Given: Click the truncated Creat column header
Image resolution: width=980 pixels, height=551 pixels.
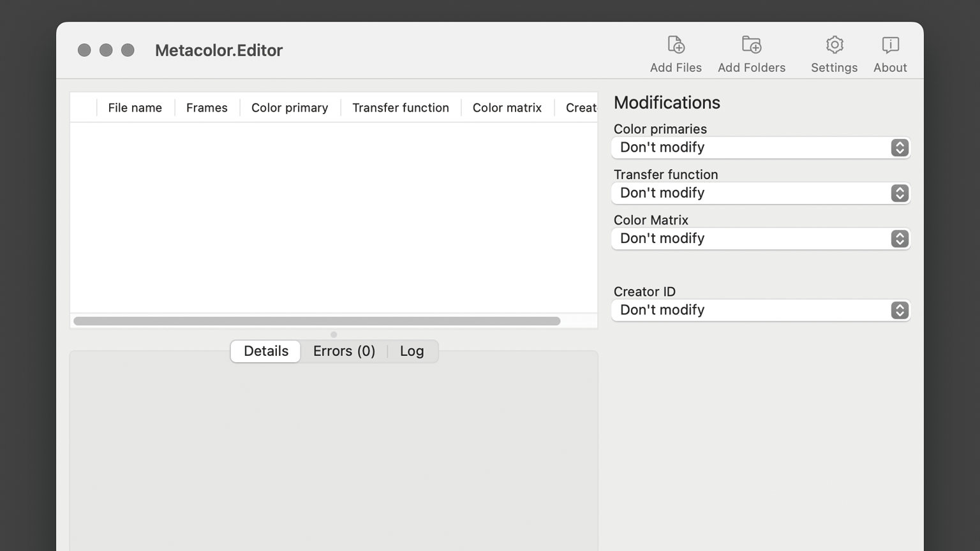Looking at the screenshot, I should point(581,108).
